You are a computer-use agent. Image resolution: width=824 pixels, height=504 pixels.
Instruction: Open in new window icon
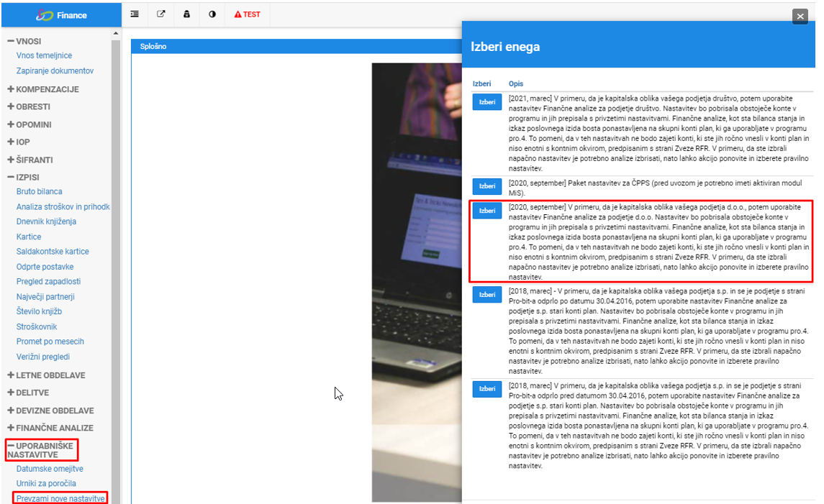(160, 14)
